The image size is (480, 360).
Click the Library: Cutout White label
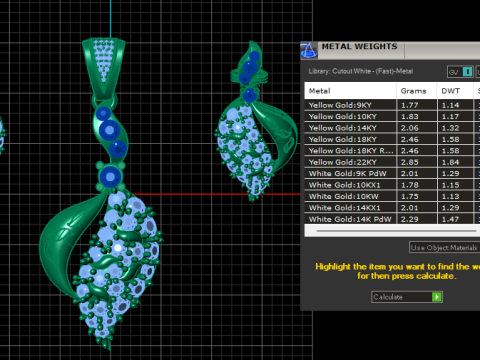pyautogui.click(x=361, y=71)
